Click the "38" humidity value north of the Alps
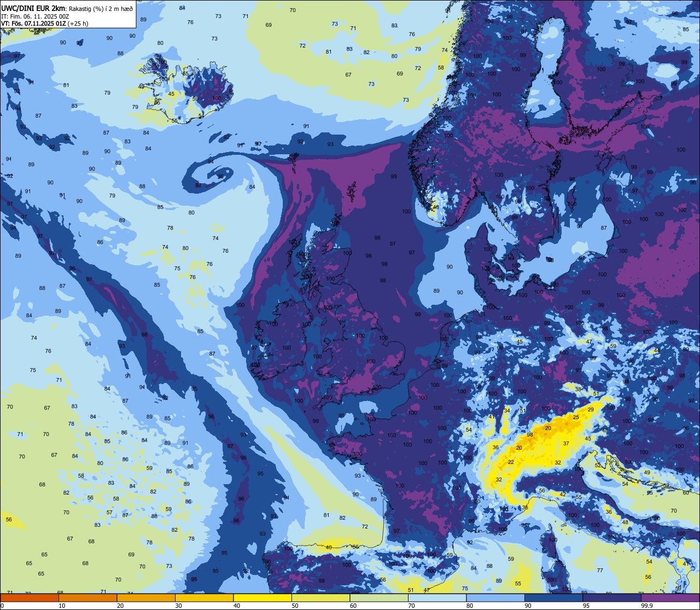Image resolution: width=700 pixels, height=610 pixels. pyautogui.click(x=578, y=390)
